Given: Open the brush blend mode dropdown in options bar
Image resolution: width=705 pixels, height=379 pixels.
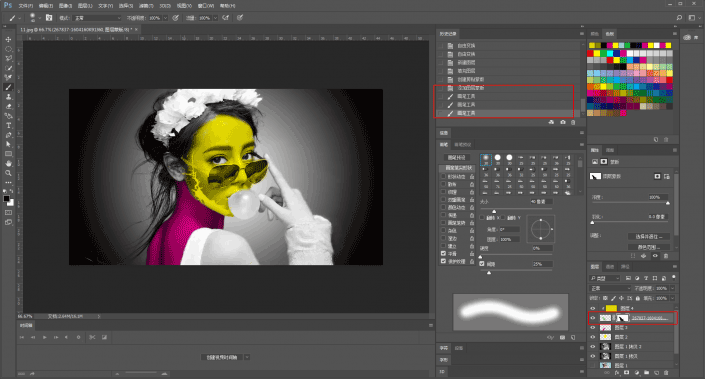Looking at the screenshot, I should pyautogui.click(x=97, y=18).
